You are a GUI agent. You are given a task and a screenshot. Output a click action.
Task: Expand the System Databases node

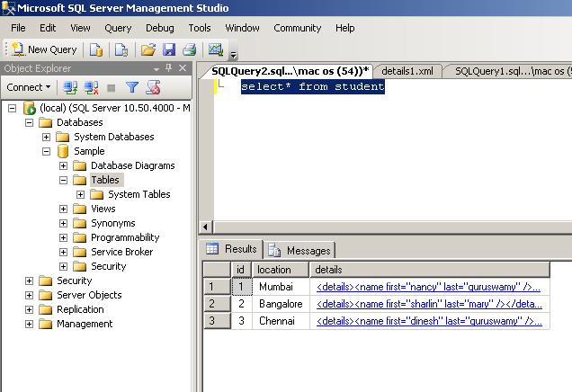47,137
